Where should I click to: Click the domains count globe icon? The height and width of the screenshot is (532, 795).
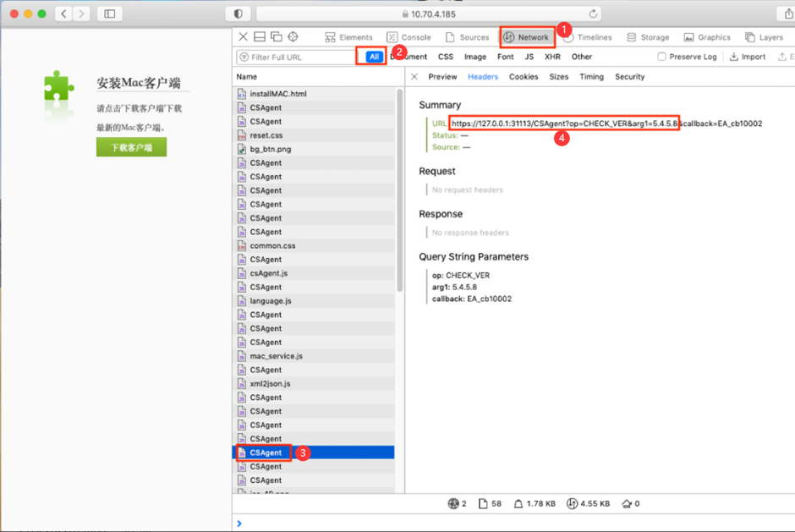[452, 503]
